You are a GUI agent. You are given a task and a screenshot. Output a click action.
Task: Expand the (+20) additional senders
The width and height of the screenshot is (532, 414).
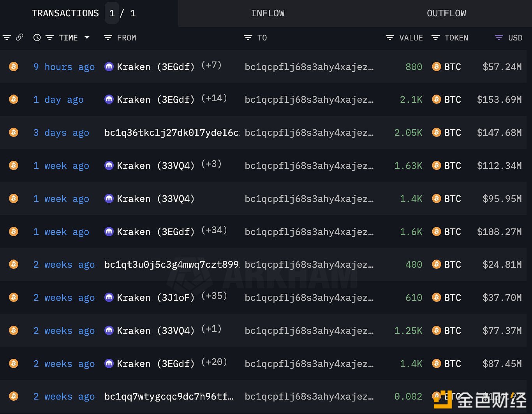[x=214, y=362]
